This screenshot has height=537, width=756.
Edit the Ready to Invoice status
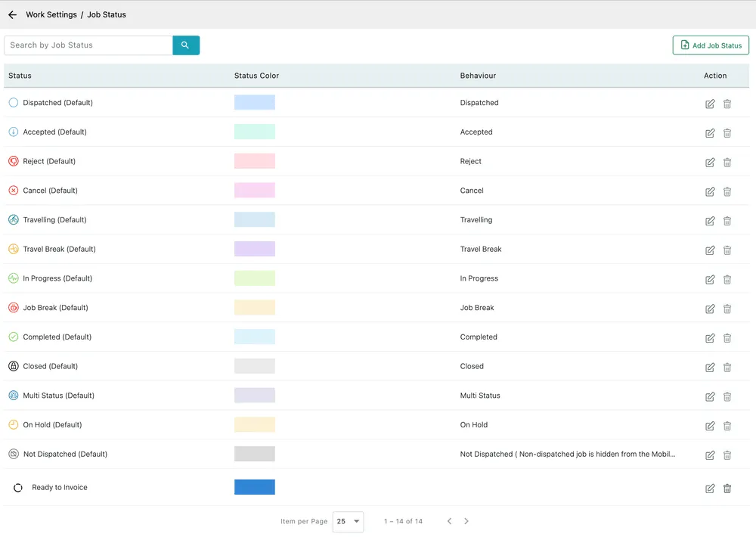[x=710, y=489]
